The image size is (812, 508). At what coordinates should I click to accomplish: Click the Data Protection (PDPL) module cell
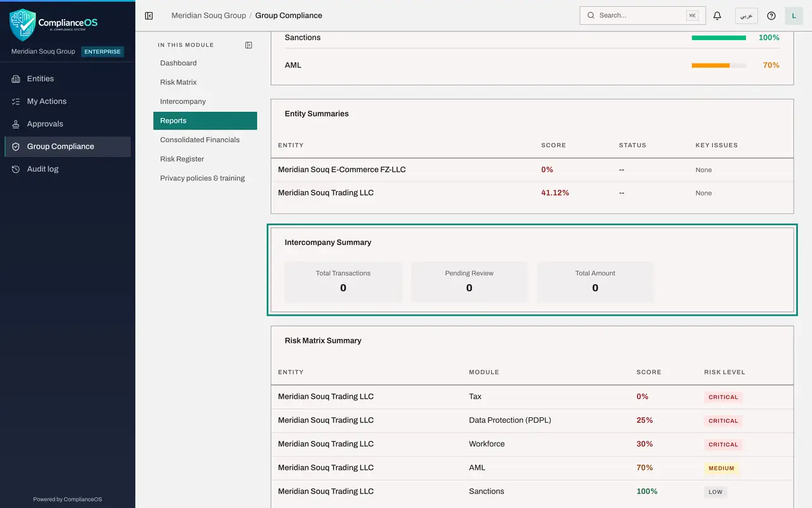pyautogui.click(x=510, y=420)
